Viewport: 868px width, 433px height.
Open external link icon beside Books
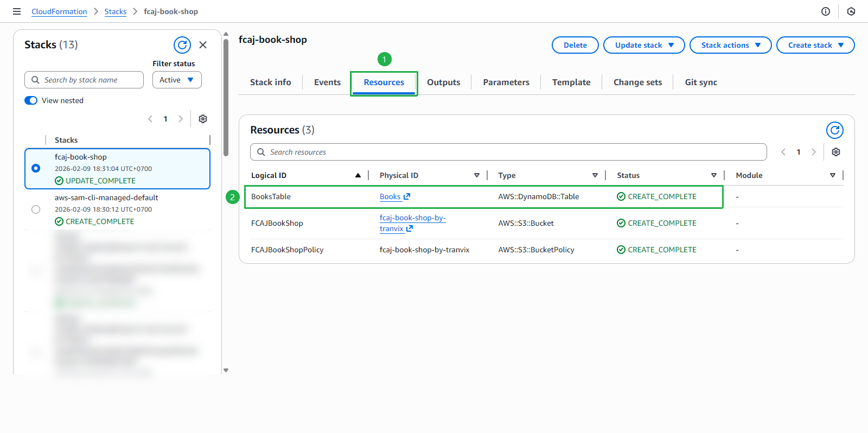click(407, 196)
